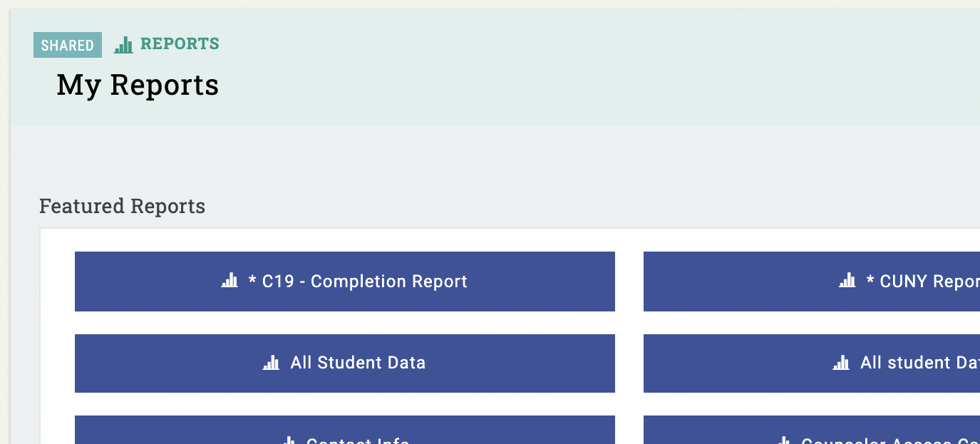Click chart icon on CUNY Report button
The width and height of the screenshot is (980, 444).
pyautogui.click(x=847, y=280)
